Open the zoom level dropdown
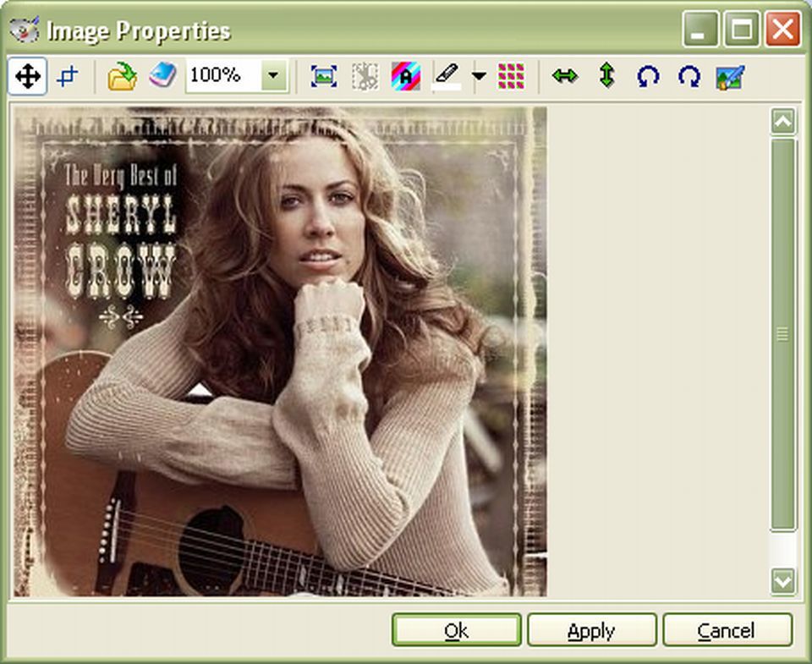 click(272, 75)
